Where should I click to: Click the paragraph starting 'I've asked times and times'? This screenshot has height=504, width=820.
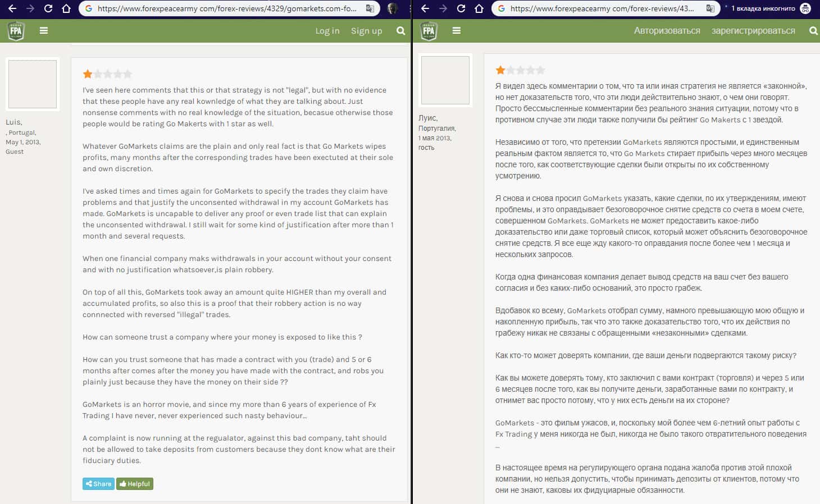click(238, 214)
